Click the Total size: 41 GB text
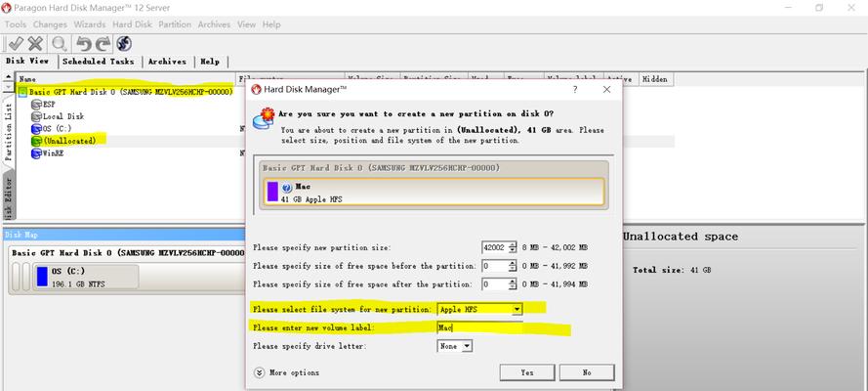The width and height of the screenshot is (868, 391). [672, 270]
